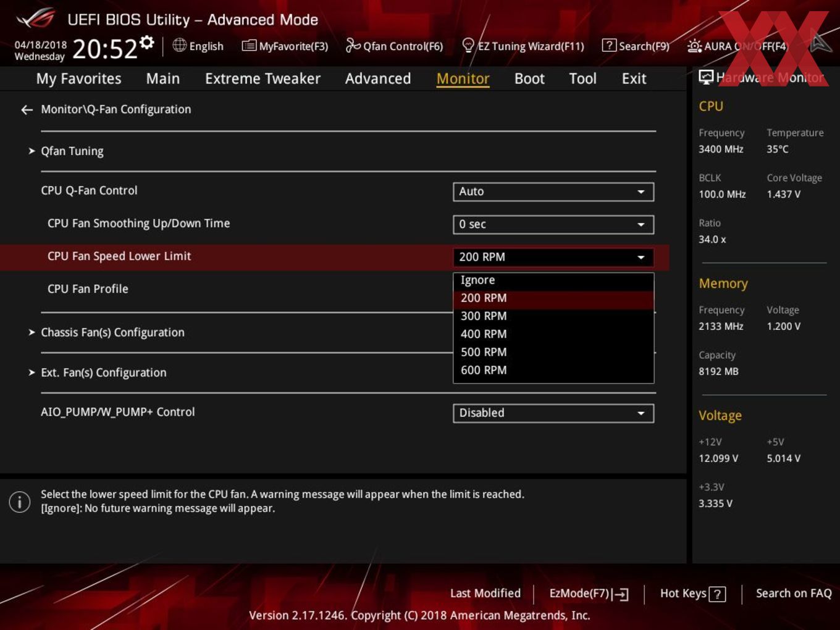Click the BCLK value 100.0 MHz
Viewport: 840px width, 630px height.
click(722, 194)
